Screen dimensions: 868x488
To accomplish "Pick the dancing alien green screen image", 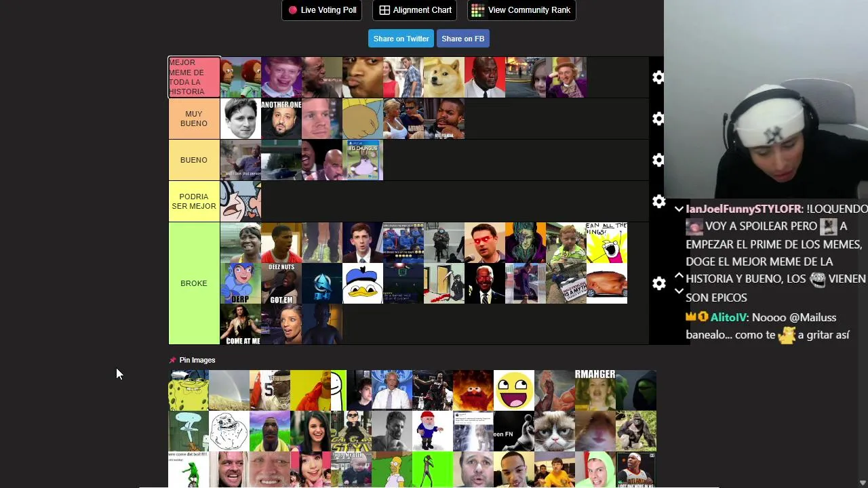I will tap(433, 469).
